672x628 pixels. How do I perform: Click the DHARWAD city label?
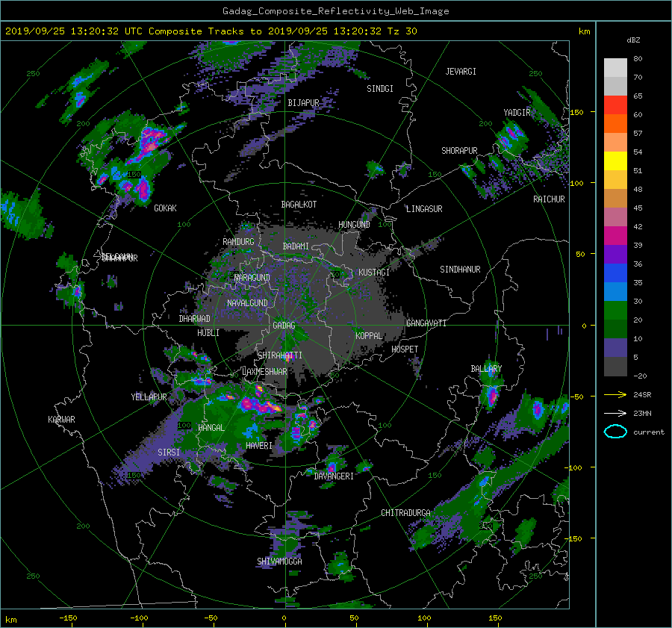pyautogui.click(x=194, y=319)
